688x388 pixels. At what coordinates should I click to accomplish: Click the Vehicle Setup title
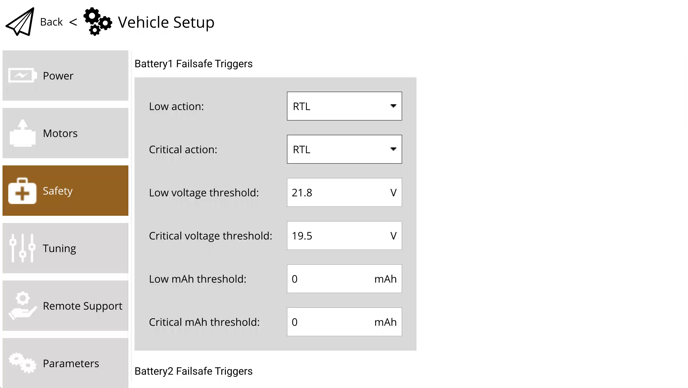click(x=166, y=22)
